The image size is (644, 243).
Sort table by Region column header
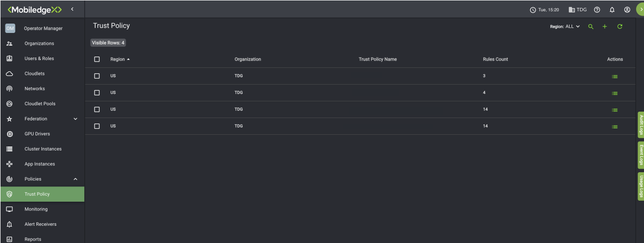[x=118, y=60]
